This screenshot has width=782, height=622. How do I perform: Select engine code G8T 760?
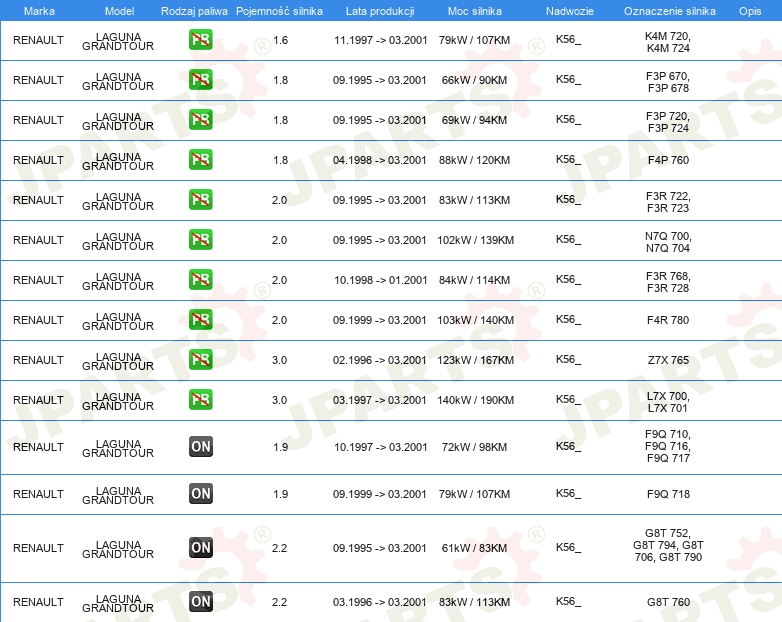[668, 602]
